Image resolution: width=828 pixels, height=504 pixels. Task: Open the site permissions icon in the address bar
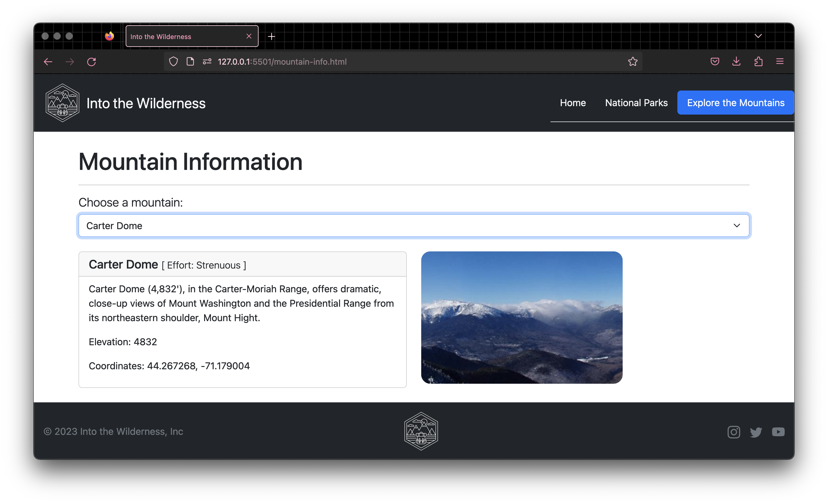tap(207, 61)
